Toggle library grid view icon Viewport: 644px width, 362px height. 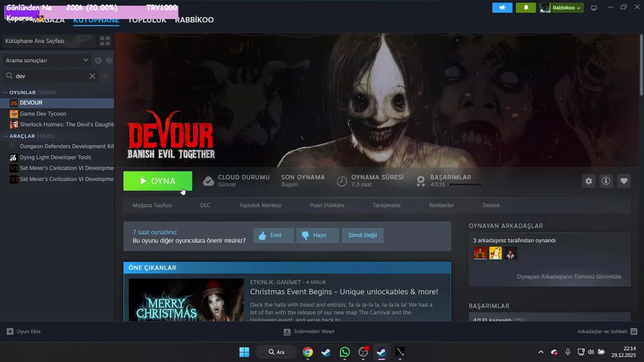coord(105,41)
